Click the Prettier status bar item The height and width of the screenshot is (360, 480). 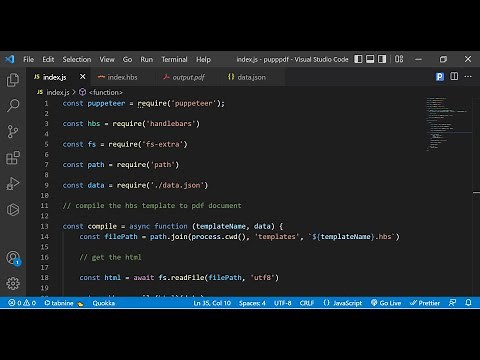click(425, 303)
